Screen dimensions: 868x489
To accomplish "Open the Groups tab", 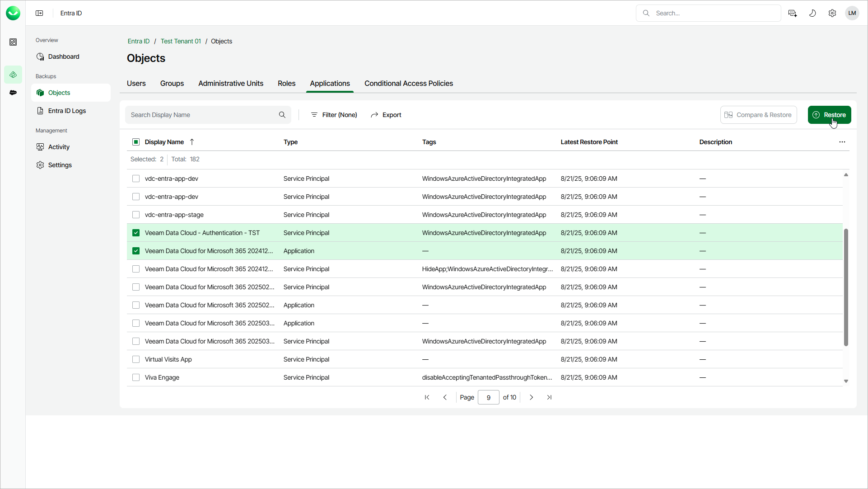I will [x=172, y=83].
